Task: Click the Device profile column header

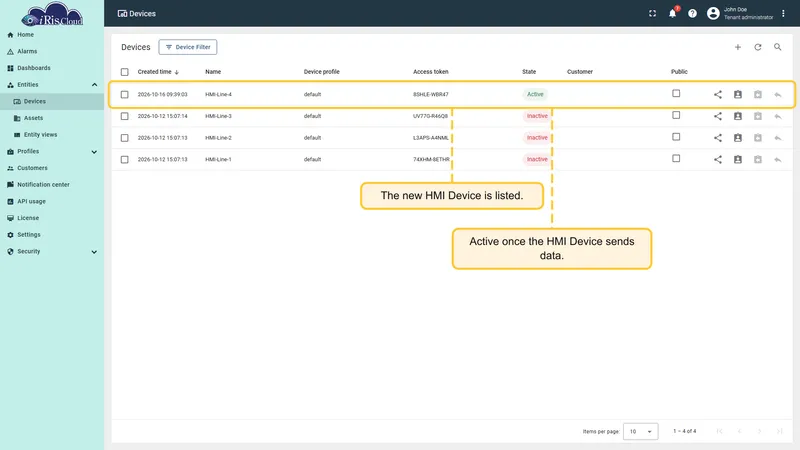Action: point(321,72)
